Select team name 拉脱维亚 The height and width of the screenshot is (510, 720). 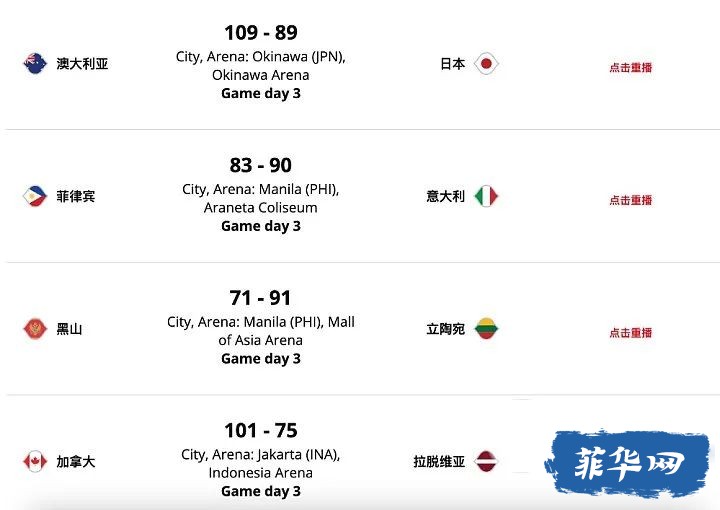coord(439,461)
